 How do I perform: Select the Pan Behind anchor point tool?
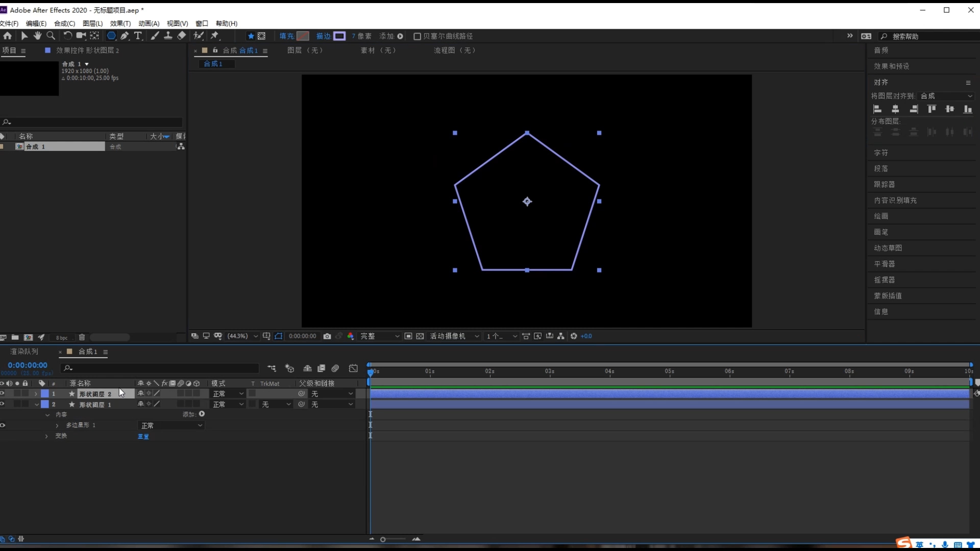[x=94, y=36]
